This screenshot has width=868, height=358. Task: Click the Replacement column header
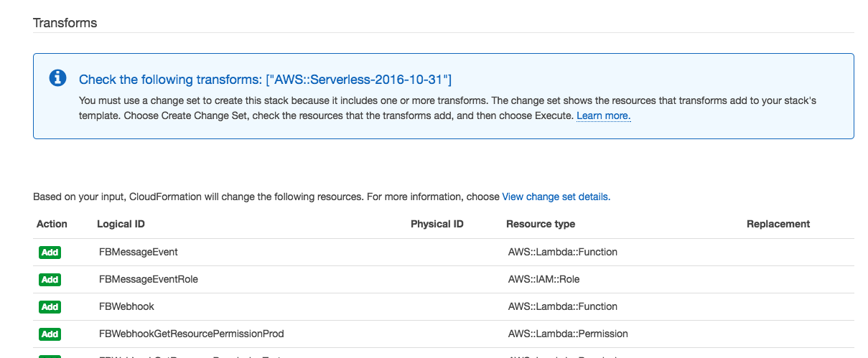pyautogui.click(x=778, y=224)
